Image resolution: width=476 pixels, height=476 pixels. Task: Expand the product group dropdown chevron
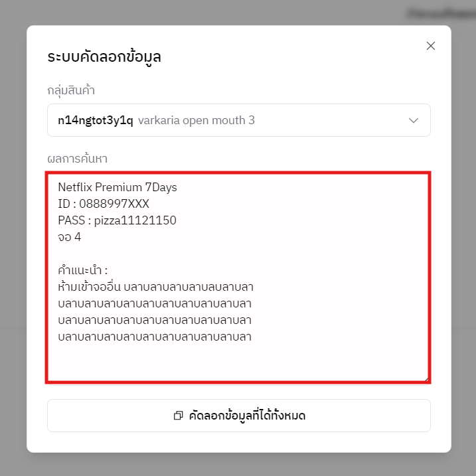pos(414,121)
